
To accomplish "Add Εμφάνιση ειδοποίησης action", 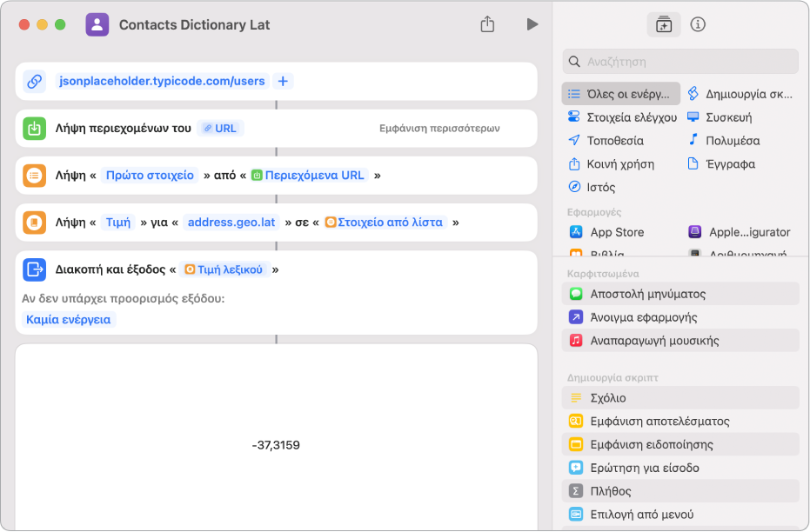I will coord(680,444).
